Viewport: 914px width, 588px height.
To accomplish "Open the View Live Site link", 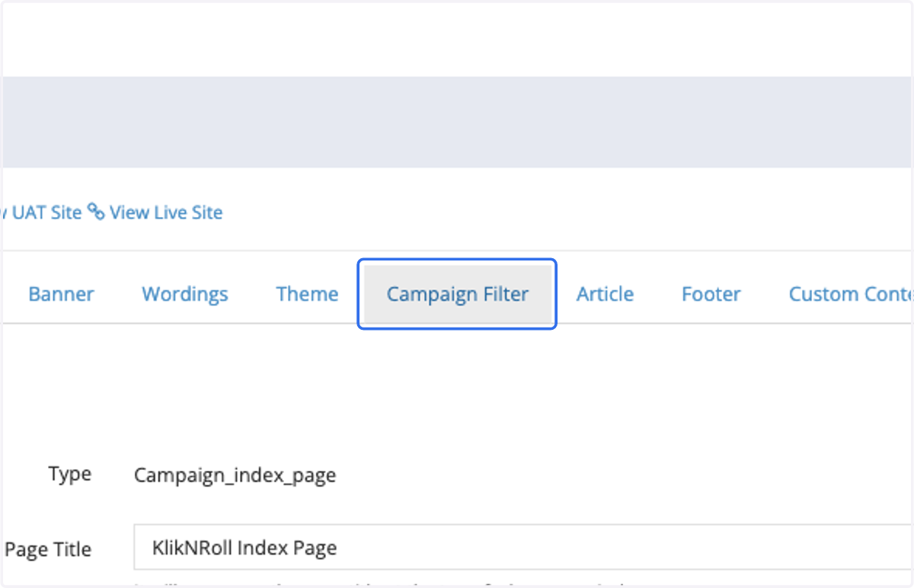I will coord(166,213).
